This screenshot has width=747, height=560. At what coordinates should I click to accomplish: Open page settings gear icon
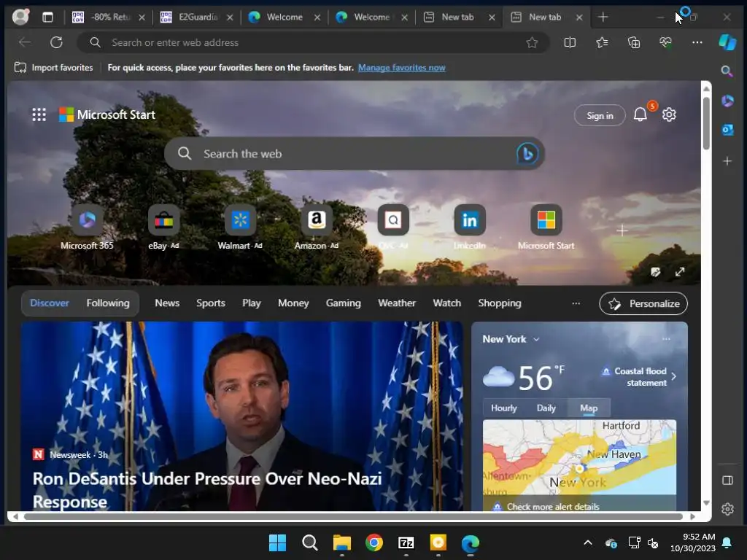coord(670,114)
